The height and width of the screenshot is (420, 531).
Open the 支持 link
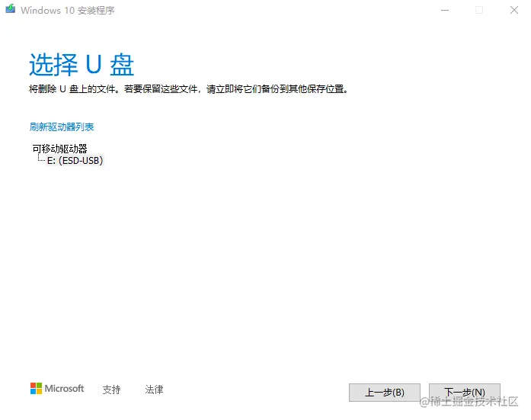pyautogui.click(x=111, y=390)
